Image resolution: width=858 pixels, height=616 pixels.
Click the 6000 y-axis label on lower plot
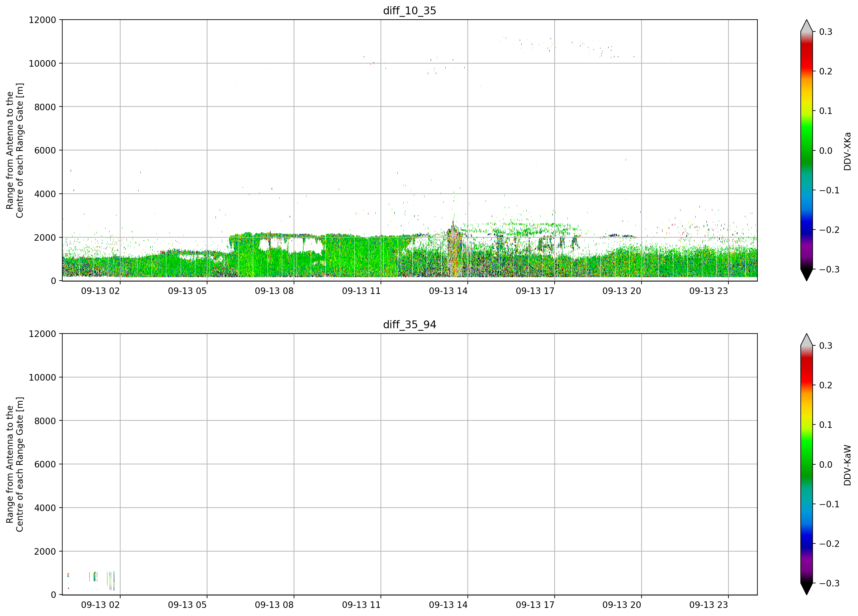coord(45,464)
